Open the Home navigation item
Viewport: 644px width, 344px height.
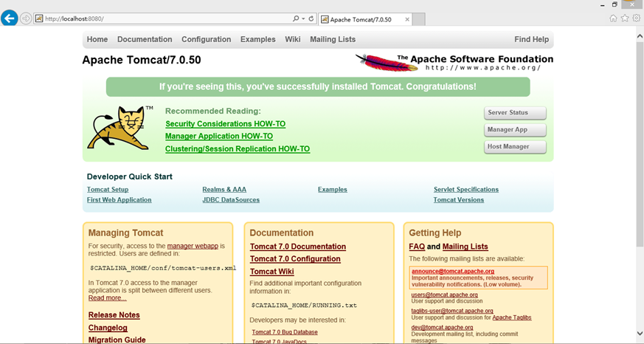97,39
